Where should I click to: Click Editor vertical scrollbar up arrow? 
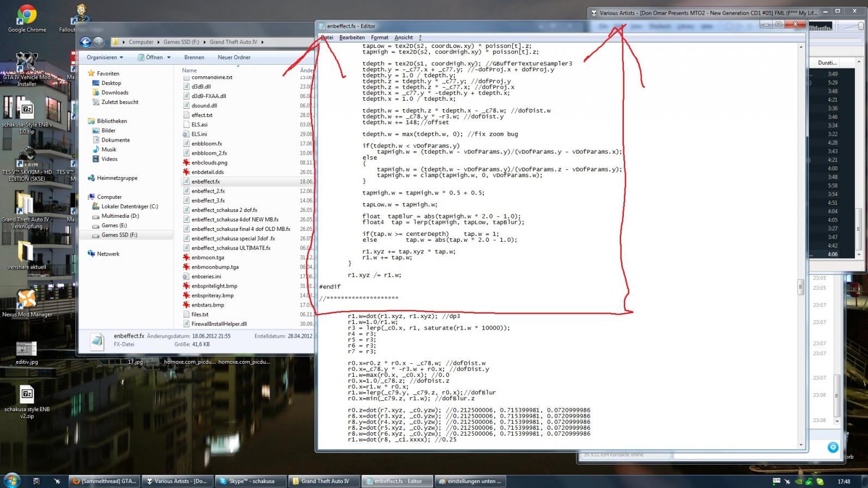(801, 47)
